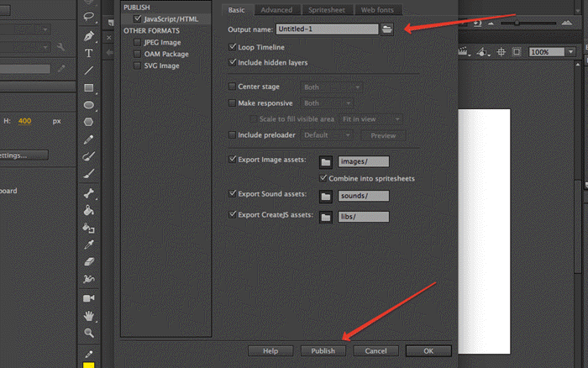588x368 pixels.
Task: Click the images folder browse icon
Action: coord(325,161)
